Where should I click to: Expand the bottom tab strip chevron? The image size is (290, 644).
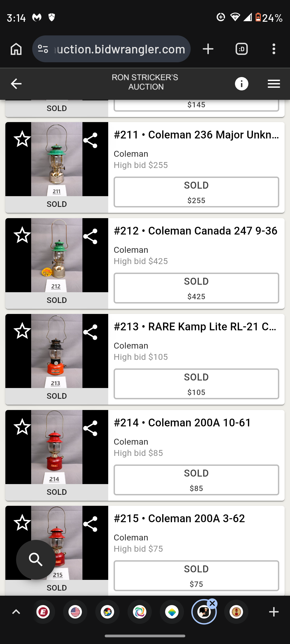pos(16,612)
